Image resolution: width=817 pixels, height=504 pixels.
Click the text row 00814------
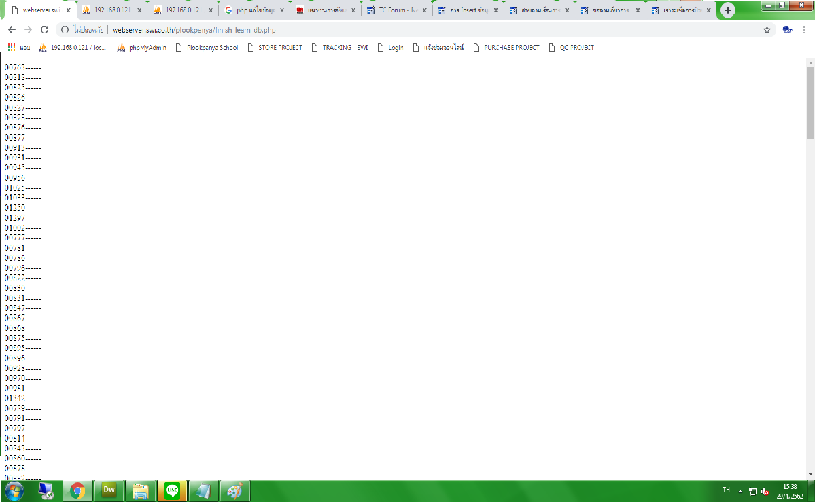pyautogui.click(x=23, y=439)
